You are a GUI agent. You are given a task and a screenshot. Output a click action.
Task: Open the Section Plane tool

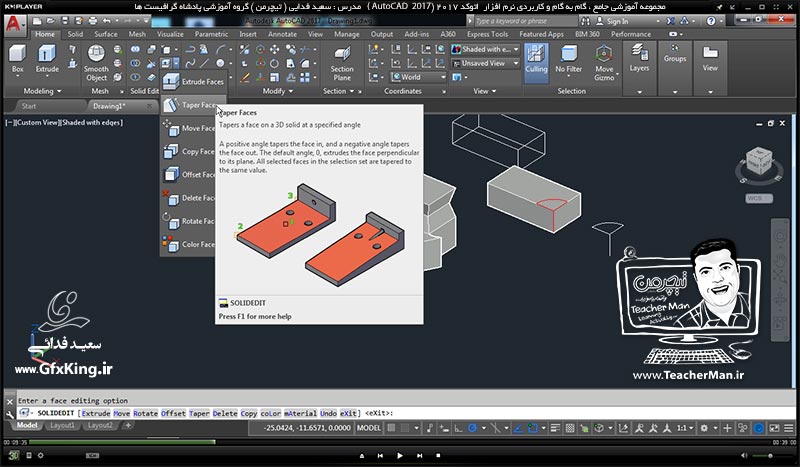(341, 63)
